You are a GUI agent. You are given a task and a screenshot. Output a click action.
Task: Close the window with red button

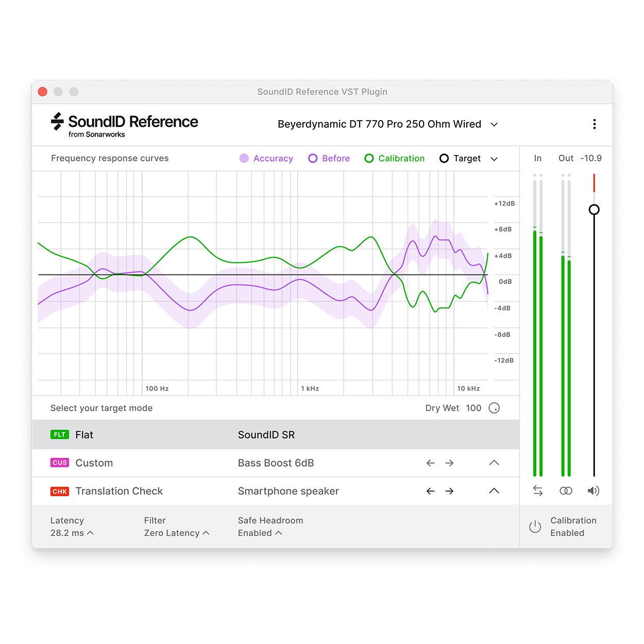[43, 92]
